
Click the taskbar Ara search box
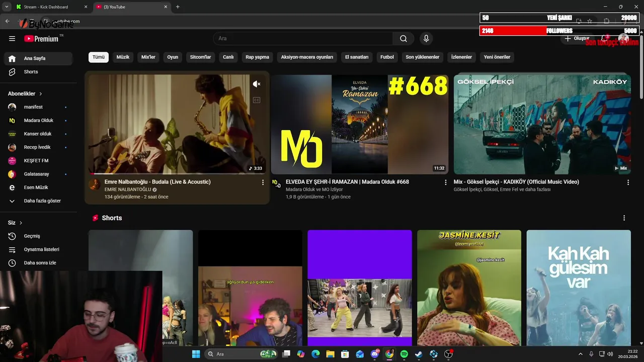(x=242, y=354)
